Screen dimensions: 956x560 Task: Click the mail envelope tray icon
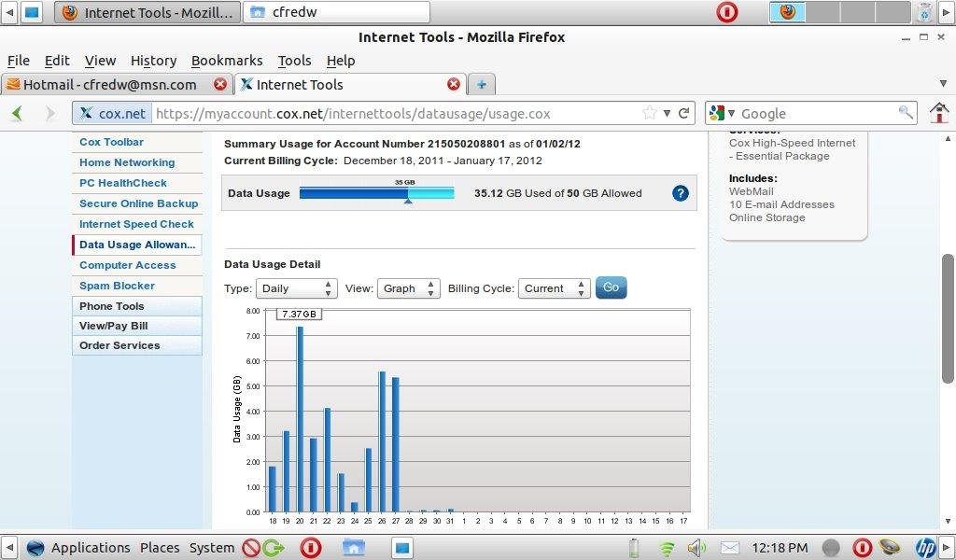730,548
